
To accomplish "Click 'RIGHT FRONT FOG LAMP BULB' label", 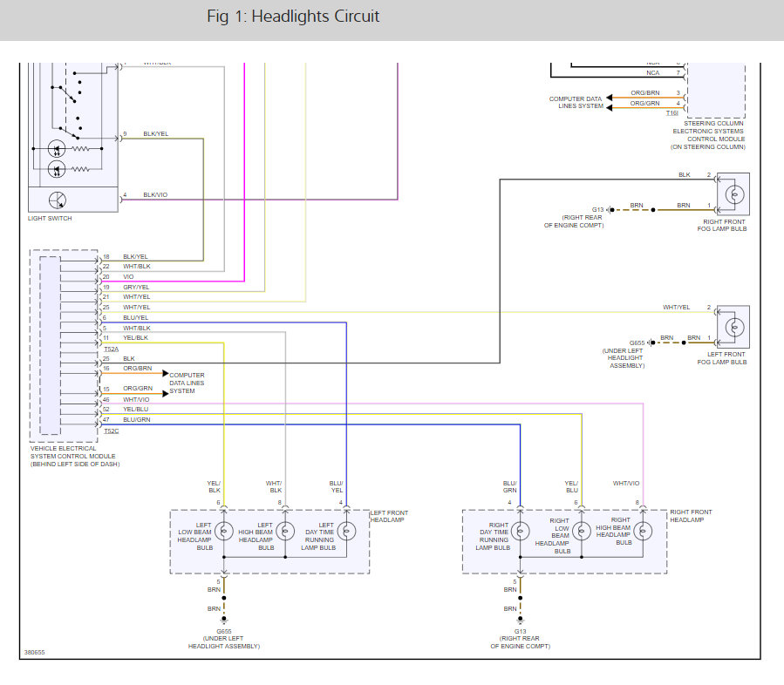I will [x=722, y=226].
